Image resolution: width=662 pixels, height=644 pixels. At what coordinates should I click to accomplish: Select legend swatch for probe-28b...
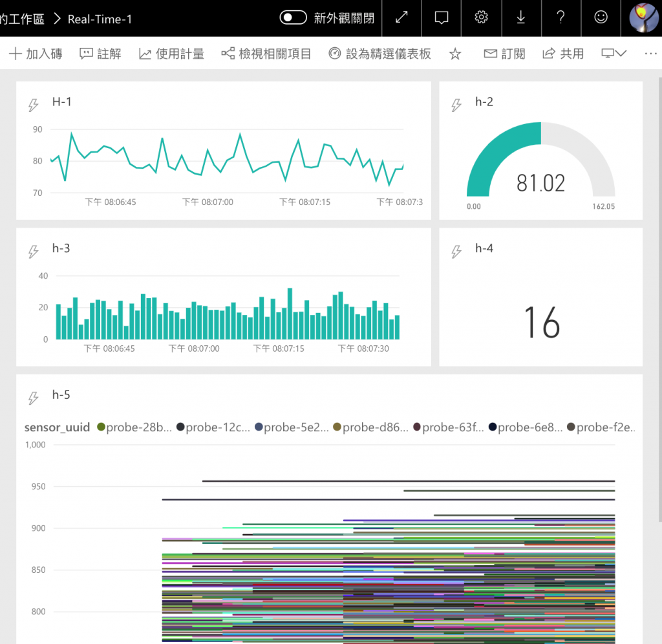coord(101,427)
